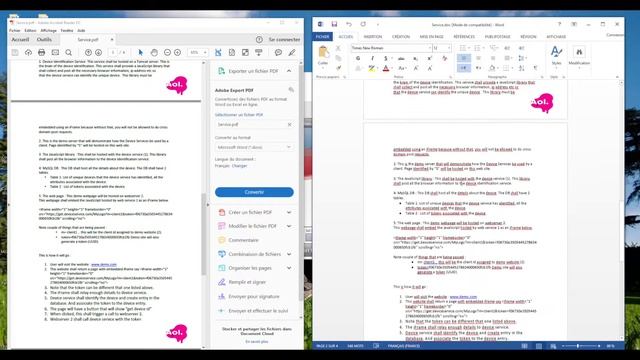
Task: Open the Microsoft Word format dropdown
Action: click(x=254, y=147)
